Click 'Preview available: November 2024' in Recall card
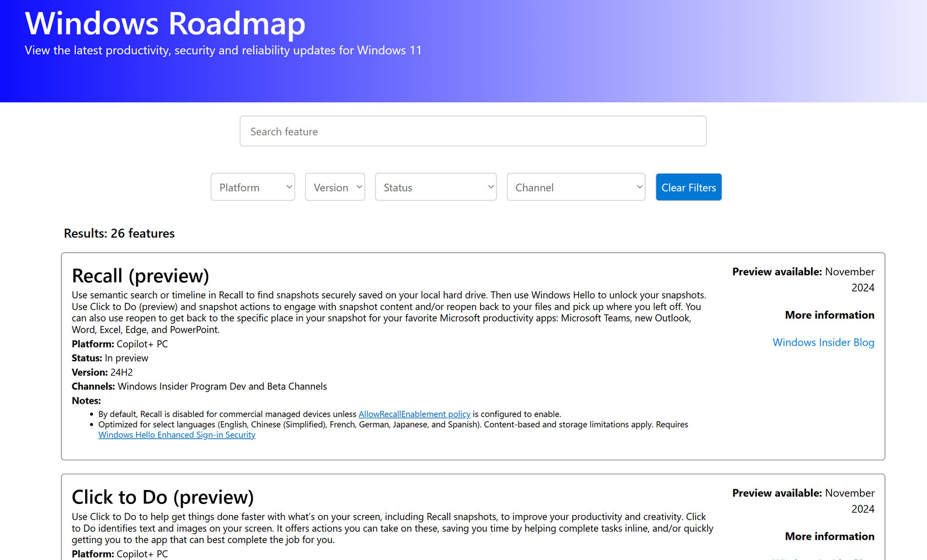 [x=803, y=279]
